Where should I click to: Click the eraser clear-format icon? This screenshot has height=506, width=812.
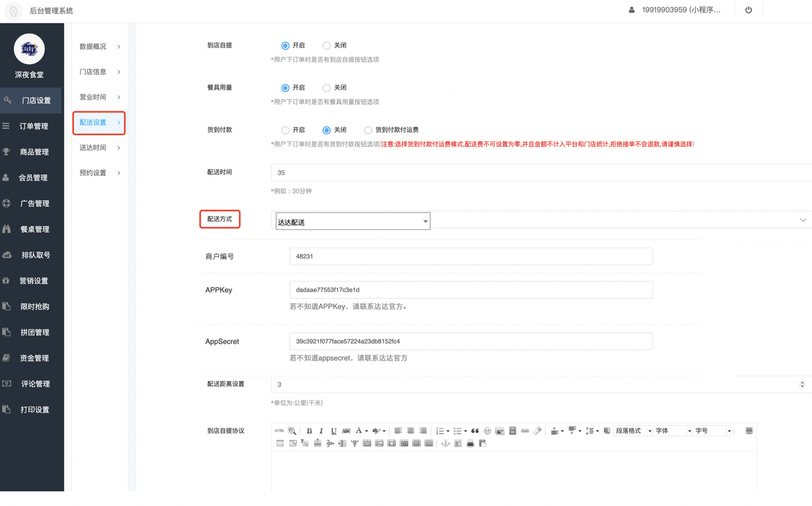click(537, 430)
